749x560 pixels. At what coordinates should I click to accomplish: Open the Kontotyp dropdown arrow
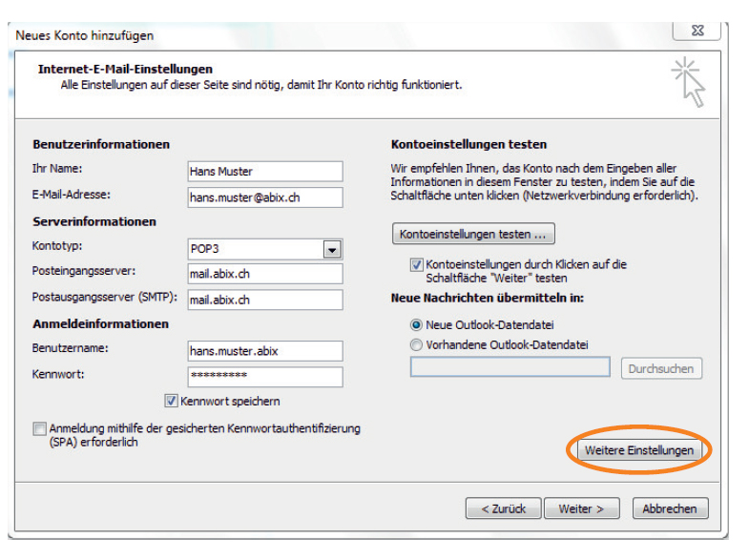(x=331, y=249)
